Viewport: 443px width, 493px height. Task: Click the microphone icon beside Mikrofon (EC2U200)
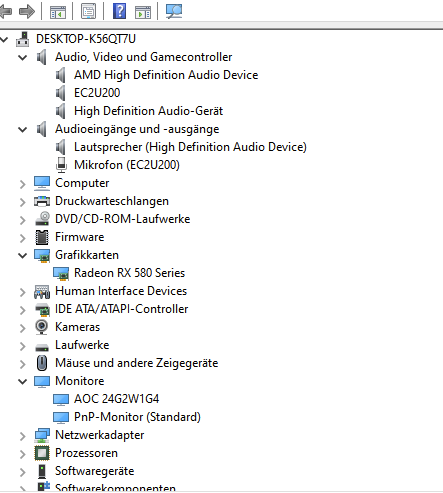(x=61, y=165)
